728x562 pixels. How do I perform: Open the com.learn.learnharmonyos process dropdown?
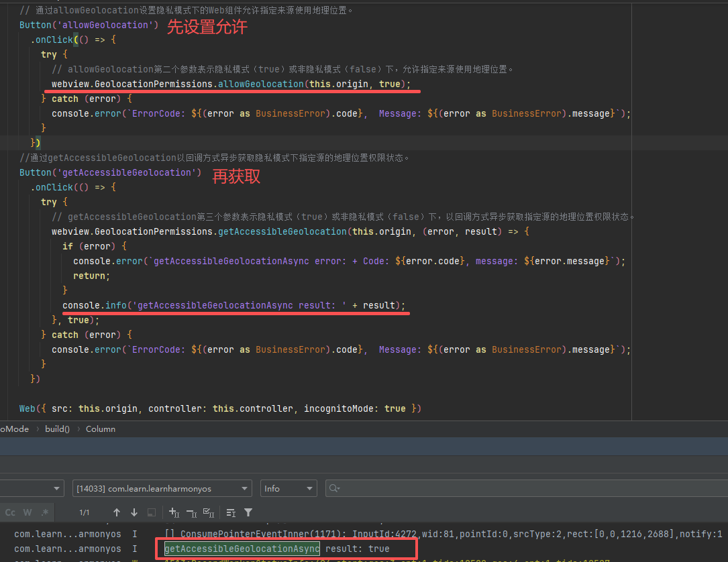161,488
